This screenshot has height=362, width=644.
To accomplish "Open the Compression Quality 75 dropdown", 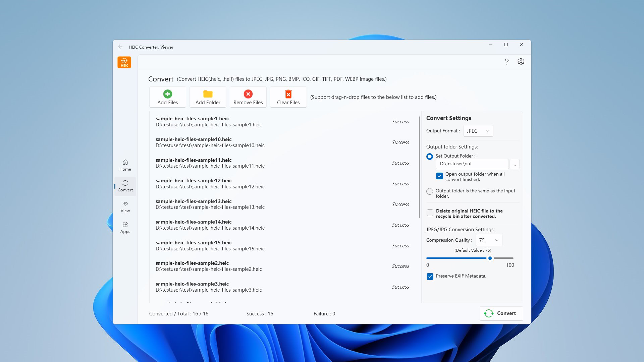I will tap(489, 240).
